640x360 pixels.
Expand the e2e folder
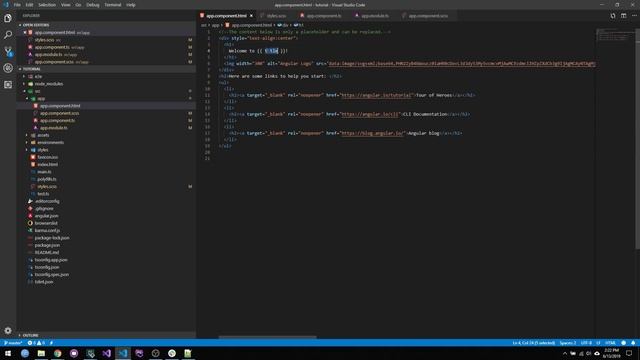coord(38,76)
